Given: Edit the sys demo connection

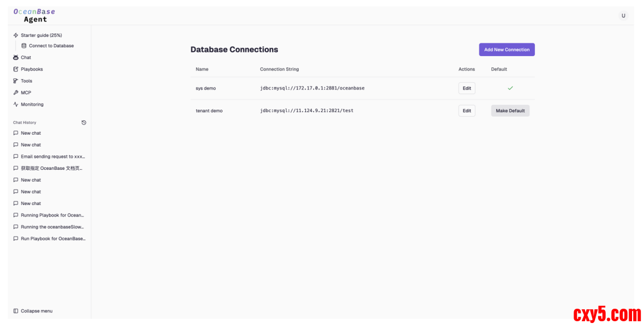Looking at the screenshot, I should 466,88.
